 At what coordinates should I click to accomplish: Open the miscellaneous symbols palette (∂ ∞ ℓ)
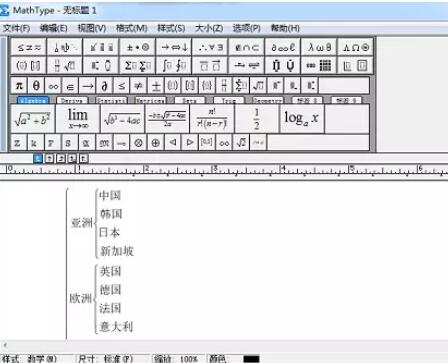283,47
